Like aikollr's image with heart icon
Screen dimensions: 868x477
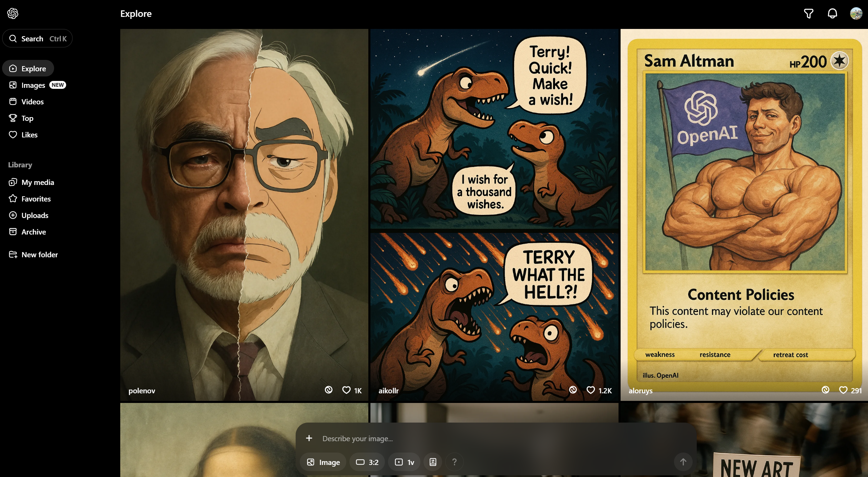(x=591, y=390)
